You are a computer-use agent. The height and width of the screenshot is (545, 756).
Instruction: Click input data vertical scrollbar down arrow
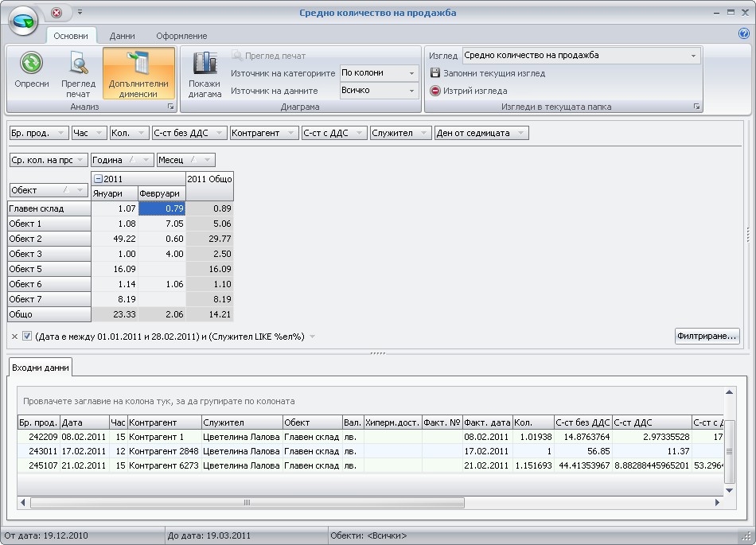pos(729,491)
